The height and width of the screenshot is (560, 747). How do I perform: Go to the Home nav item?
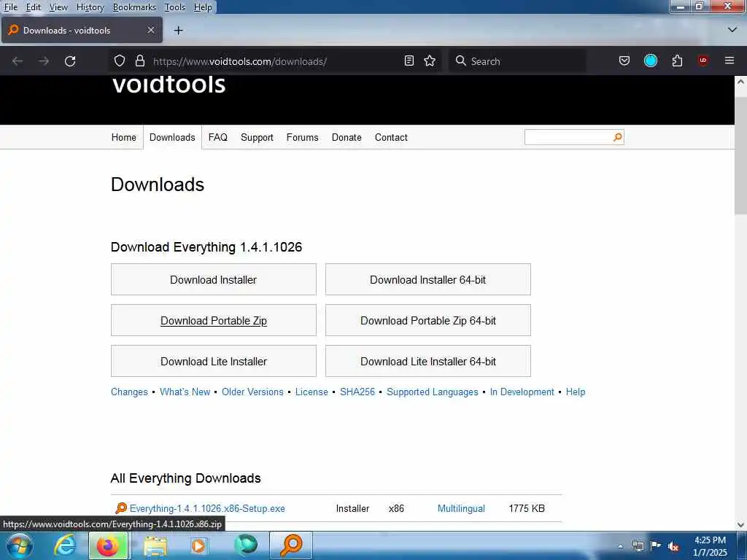point(124,137)
